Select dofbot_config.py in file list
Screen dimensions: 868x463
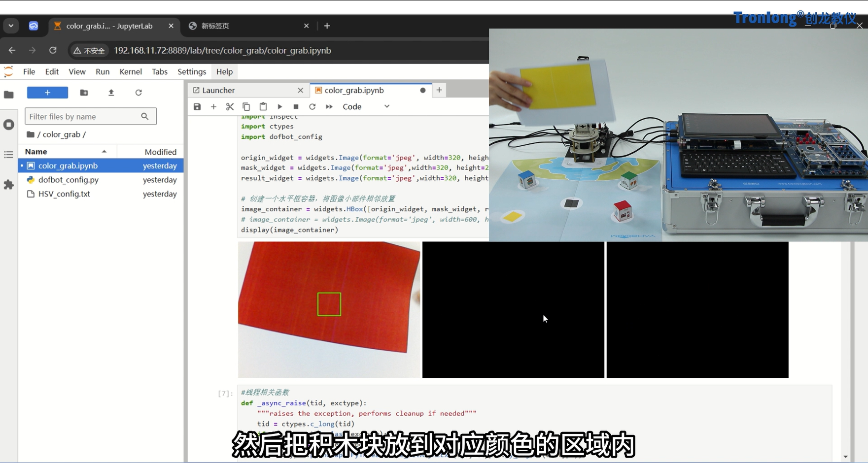101,180
